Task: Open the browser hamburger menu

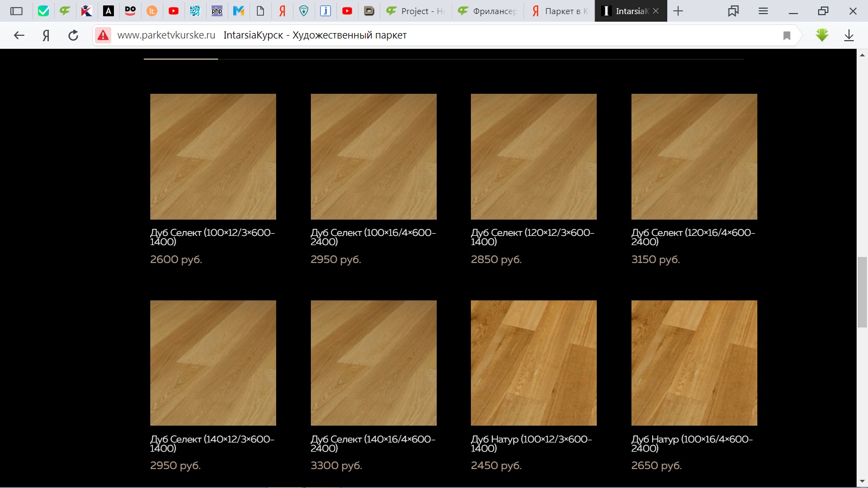Action: pos(763,11)
